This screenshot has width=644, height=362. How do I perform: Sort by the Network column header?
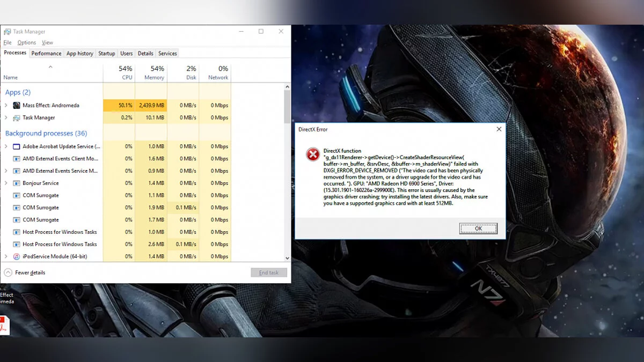(215, 73)
